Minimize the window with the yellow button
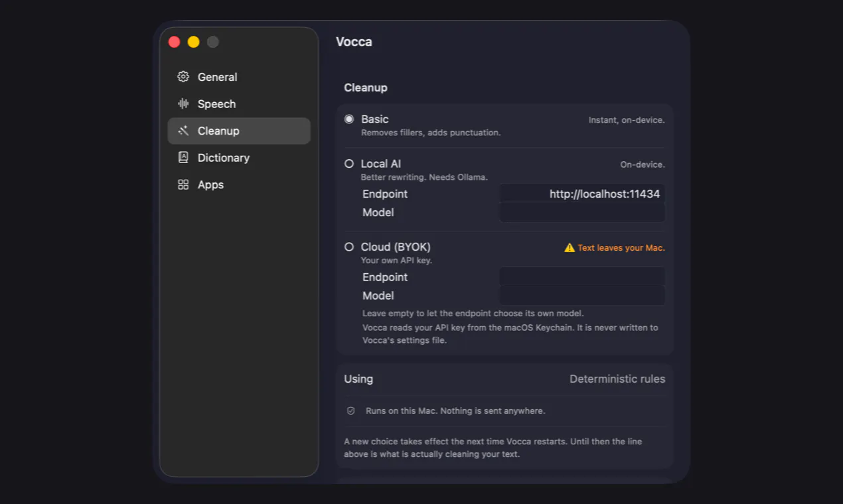Image resolution: width=843 pixels, height=504 pixels. click(x=193, y=42)
